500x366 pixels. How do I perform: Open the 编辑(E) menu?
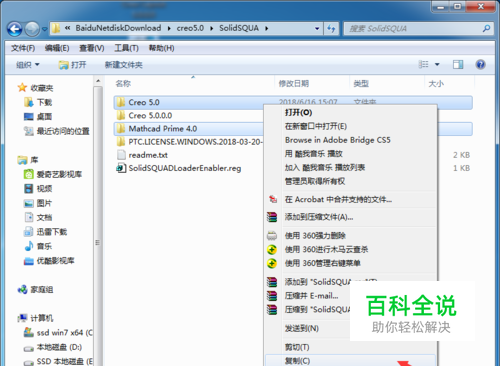(57, 48)
